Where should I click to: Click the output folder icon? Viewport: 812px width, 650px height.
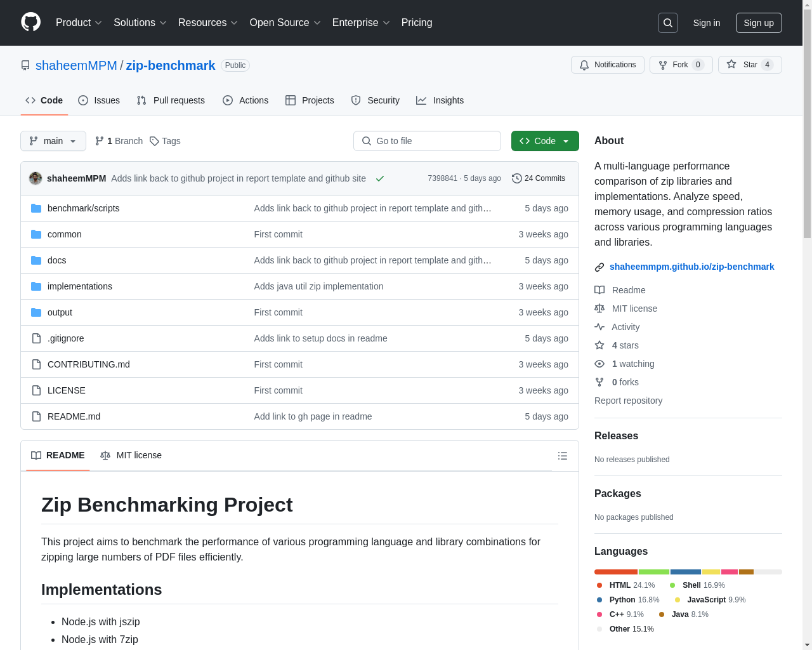pos(36,312)
